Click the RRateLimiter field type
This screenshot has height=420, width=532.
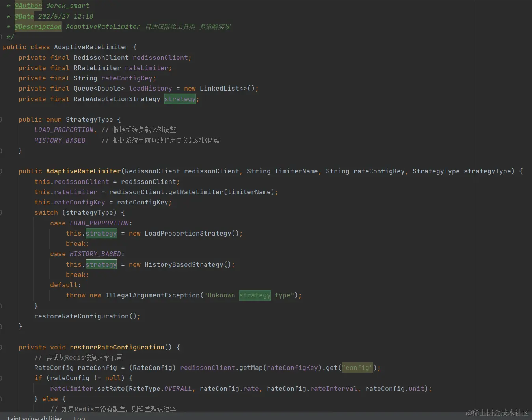coord(97,68)
